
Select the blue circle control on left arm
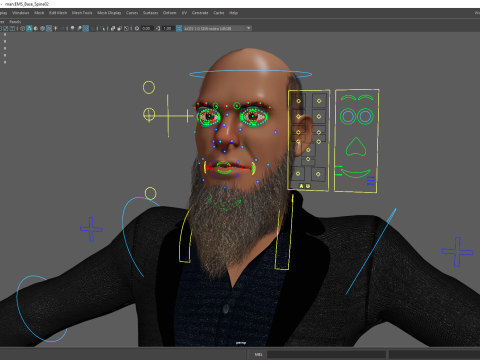(41, 309)
